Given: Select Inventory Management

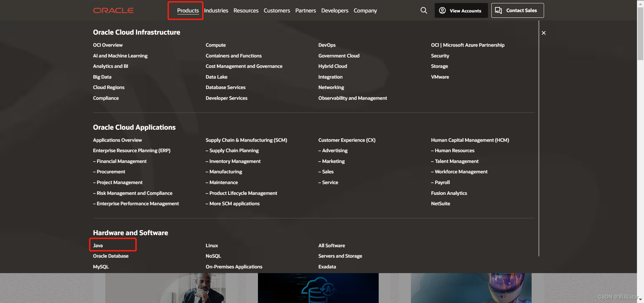Looking at the screenshot, I should click(233, 161).
